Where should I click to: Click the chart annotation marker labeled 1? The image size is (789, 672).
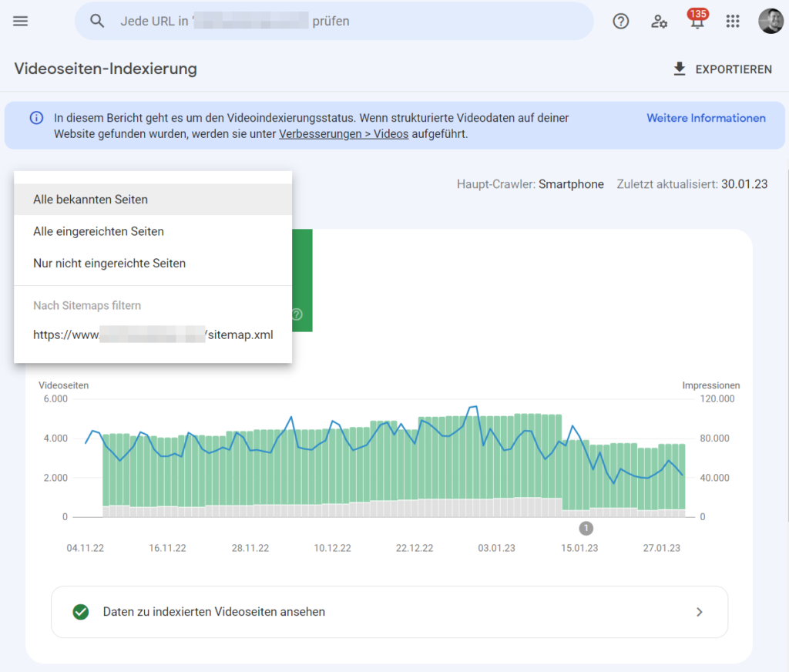586,528
